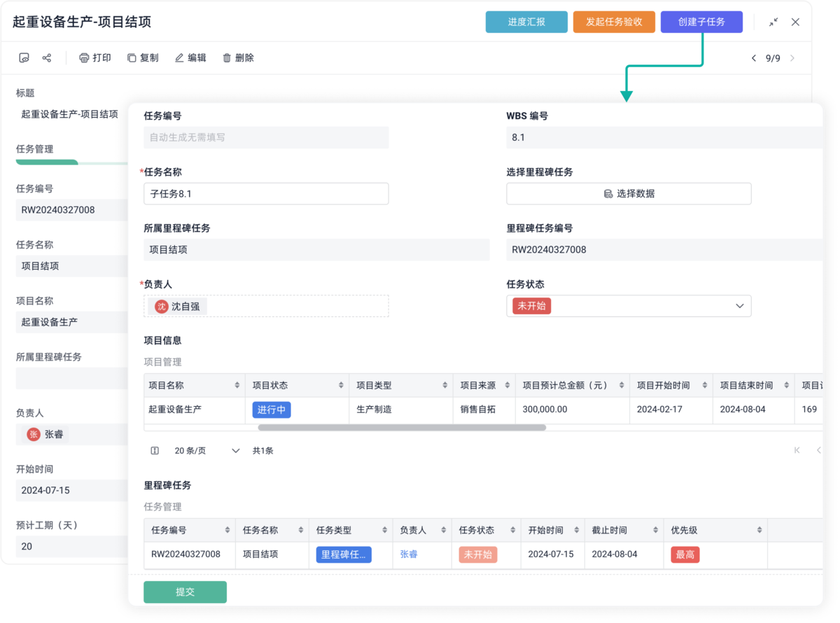Click the pagination info icon beside 20条/页
840x623 pixels.
point(155,451)
